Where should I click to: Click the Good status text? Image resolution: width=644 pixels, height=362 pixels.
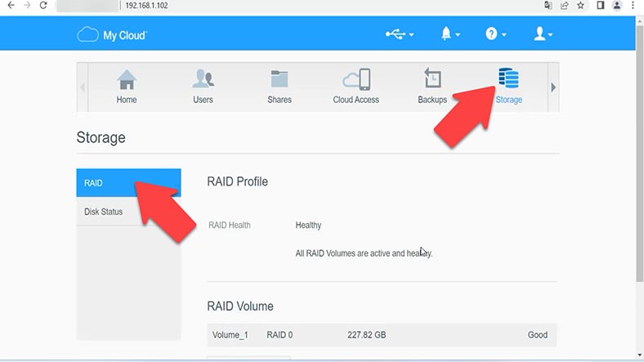[x=538, y=335]
